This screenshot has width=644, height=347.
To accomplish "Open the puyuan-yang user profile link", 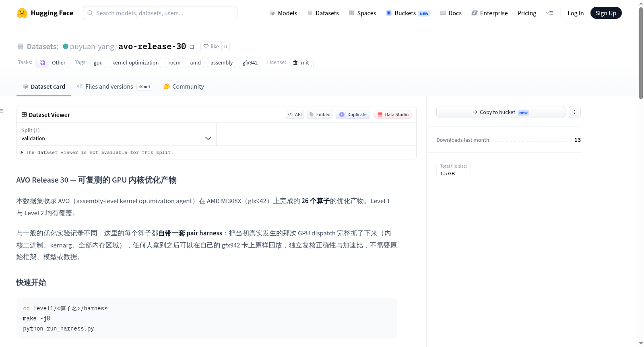I will tap(92, 46).
